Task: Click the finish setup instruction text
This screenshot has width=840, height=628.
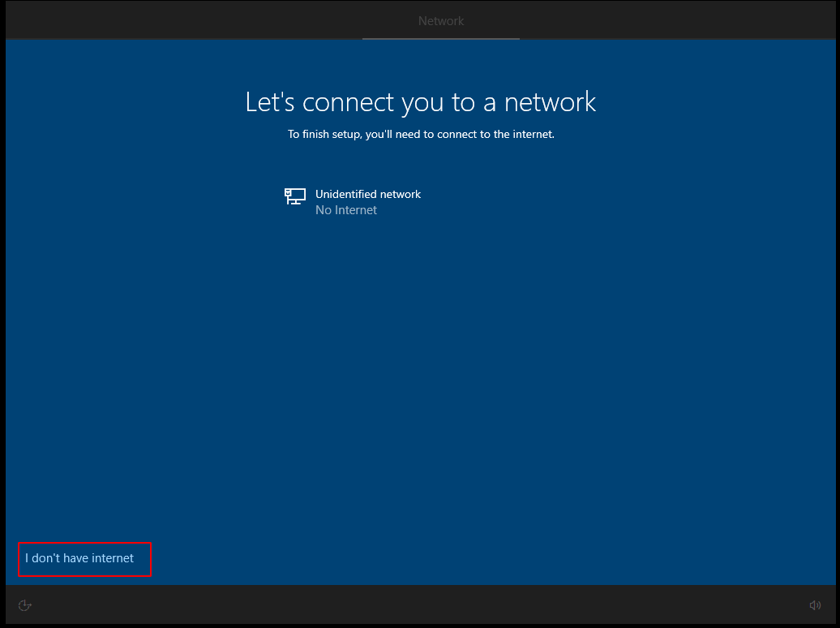Action: (x=420, y=134)
